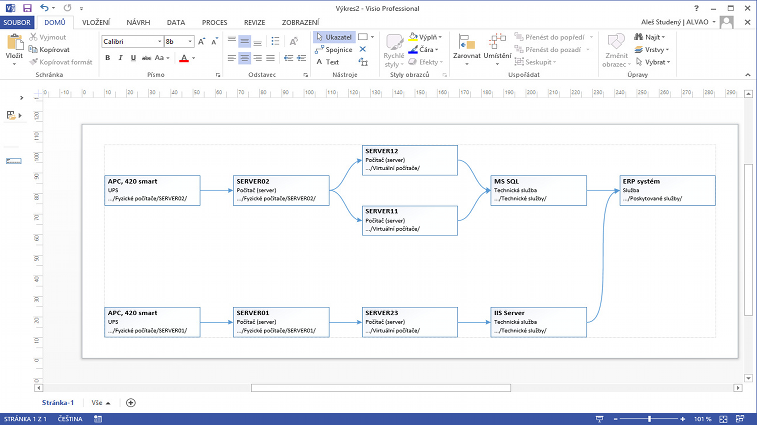The width and height of the screenshot is (757, 425).
Task: Activate the Spojnice connector tool
Action: (x=334, y=49)
